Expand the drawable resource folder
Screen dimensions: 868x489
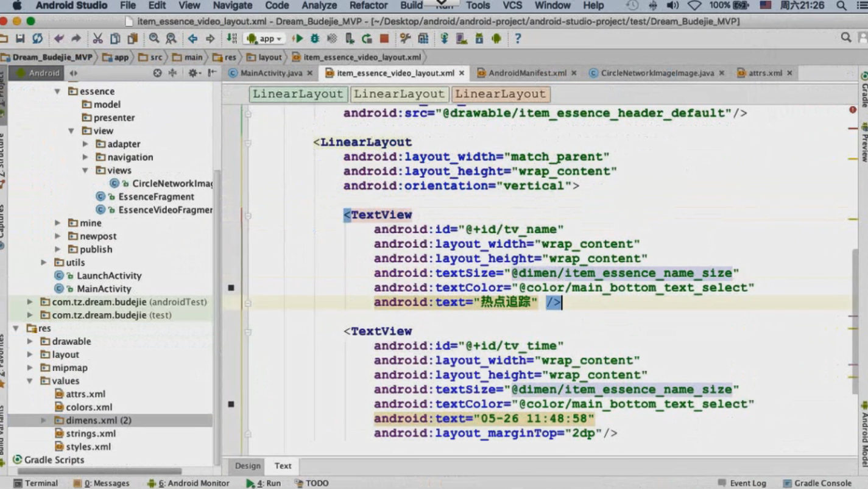point(30,342)
